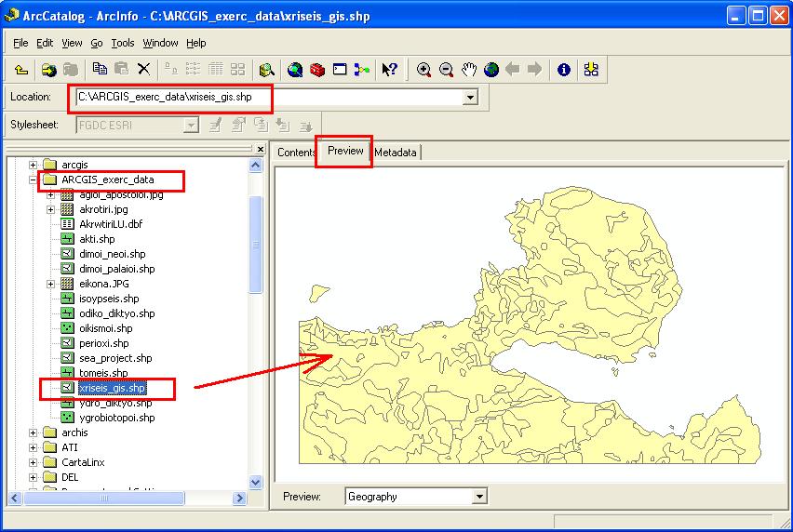Screen dimensions: 793x532
Task: Launch ArcMap from the toolbar
Action: pyautogui.click(x=295, y=69)
